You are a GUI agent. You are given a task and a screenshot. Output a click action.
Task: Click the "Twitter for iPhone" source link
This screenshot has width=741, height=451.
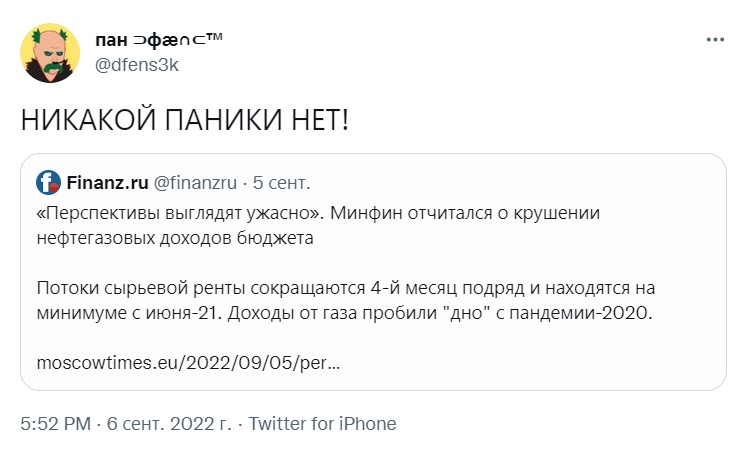(322, 424)
